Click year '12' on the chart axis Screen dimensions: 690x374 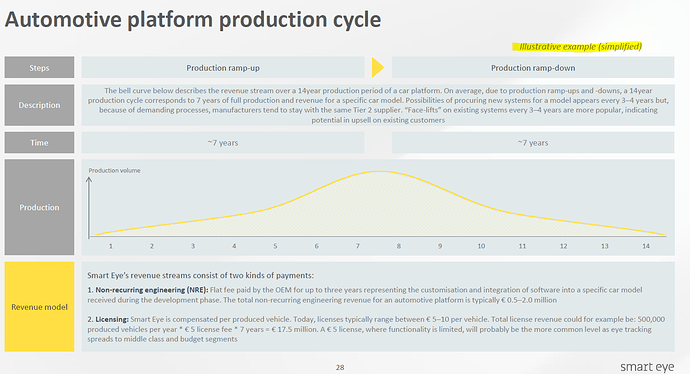564,246
